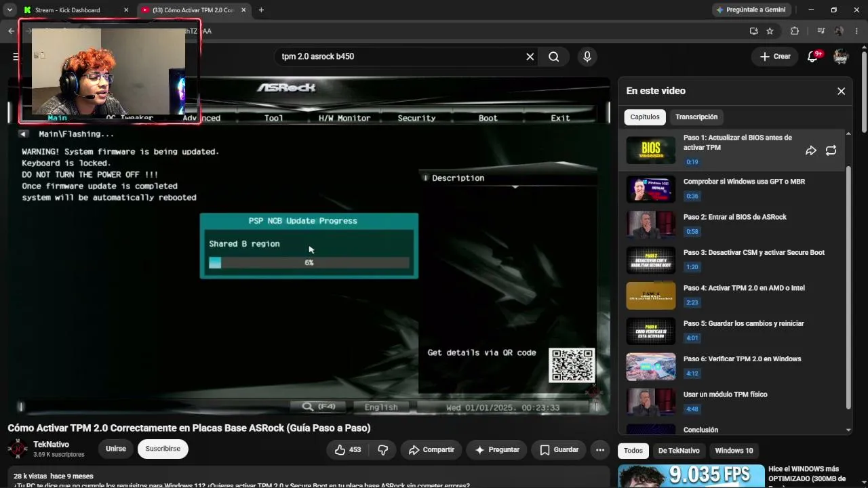Select the Capítulos tab
The height and width of the screenshot is (488, 868).
coord(645,117)
